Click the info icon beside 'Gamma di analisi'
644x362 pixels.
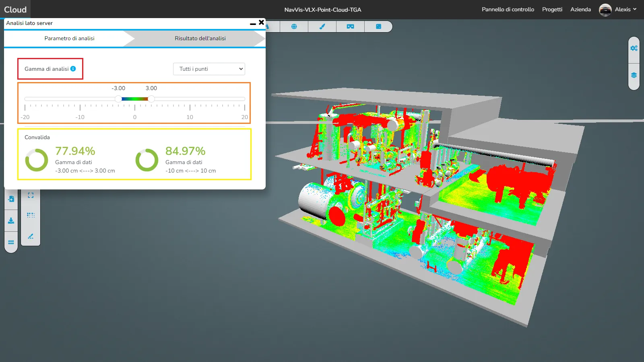[x=73, y=69]
